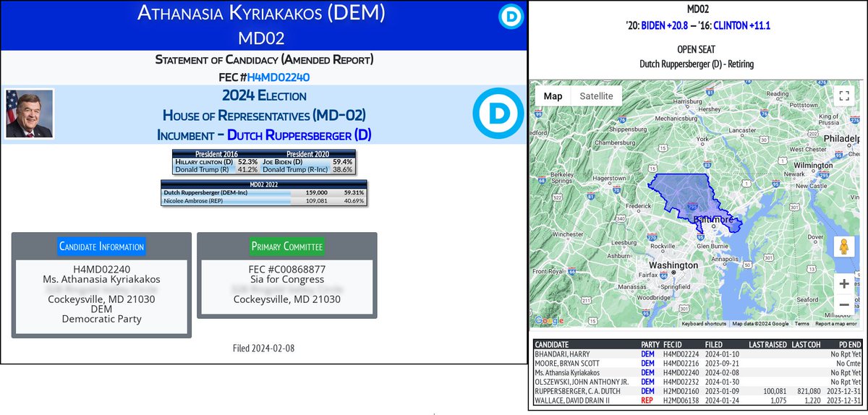868x415 pixels.
Task: Click Nicolee Ambrose (REP) 2022 result row
Action: pos(264,201)
